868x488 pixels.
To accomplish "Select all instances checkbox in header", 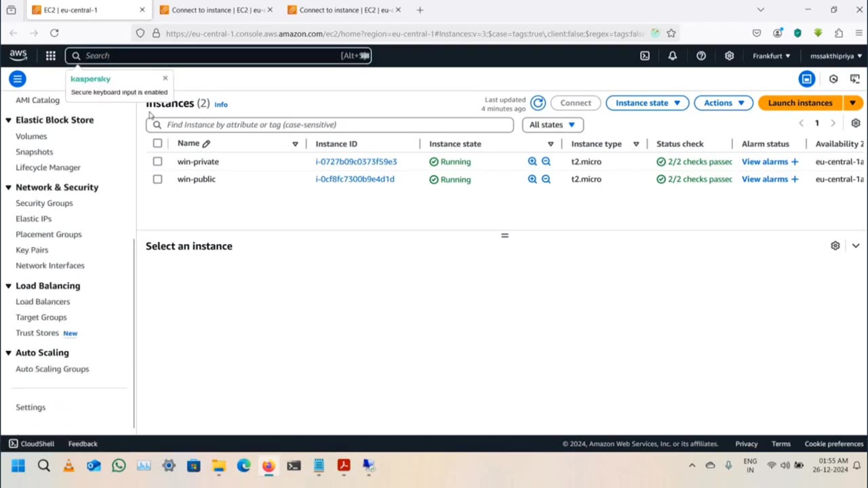I will coord(157,143).
